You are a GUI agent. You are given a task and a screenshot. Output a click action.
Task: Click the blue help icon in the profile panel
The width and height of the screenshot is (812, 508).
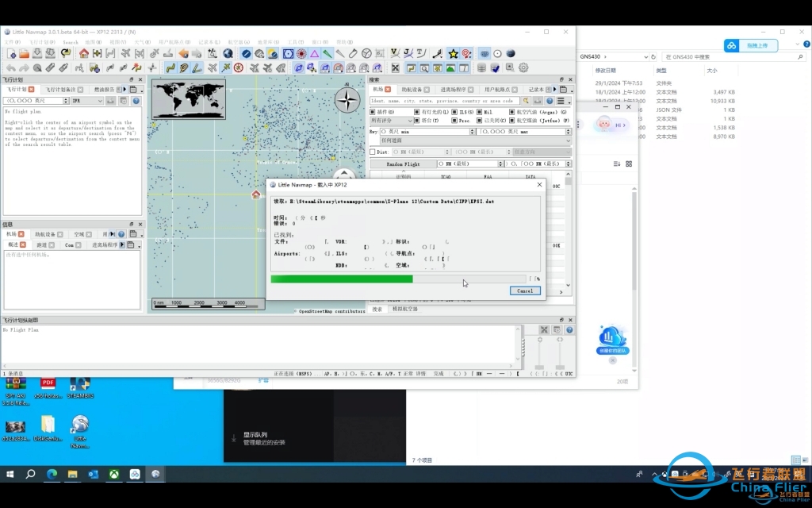coord(569,329)
